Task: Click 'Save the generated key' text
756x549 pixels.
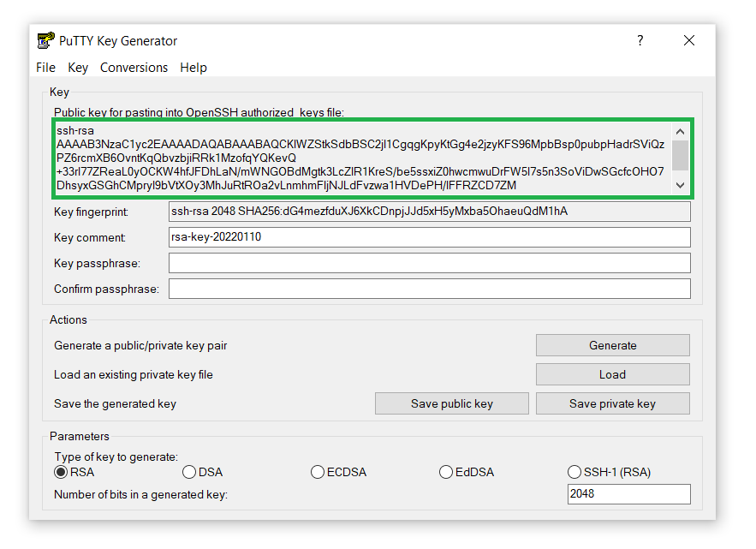Action: click(115, 403)
